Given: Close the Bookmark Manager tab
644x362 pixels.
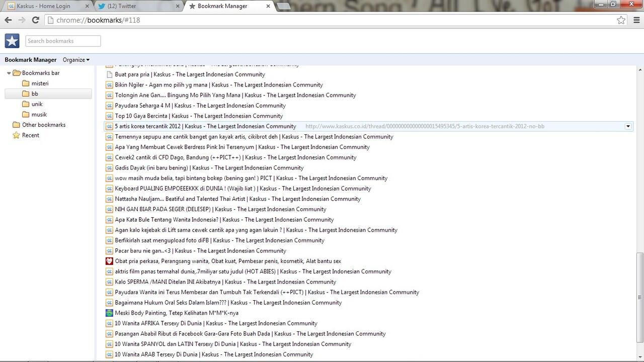Looking at the screenshot, I should coord(268,7).
